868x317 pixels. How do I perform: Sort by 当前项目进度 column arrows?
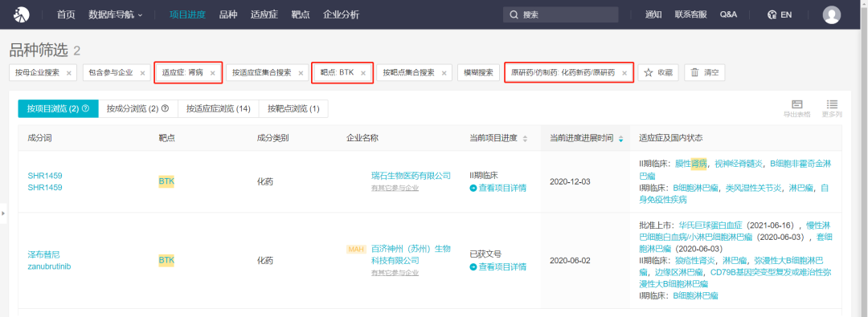[x=525, y=138]
